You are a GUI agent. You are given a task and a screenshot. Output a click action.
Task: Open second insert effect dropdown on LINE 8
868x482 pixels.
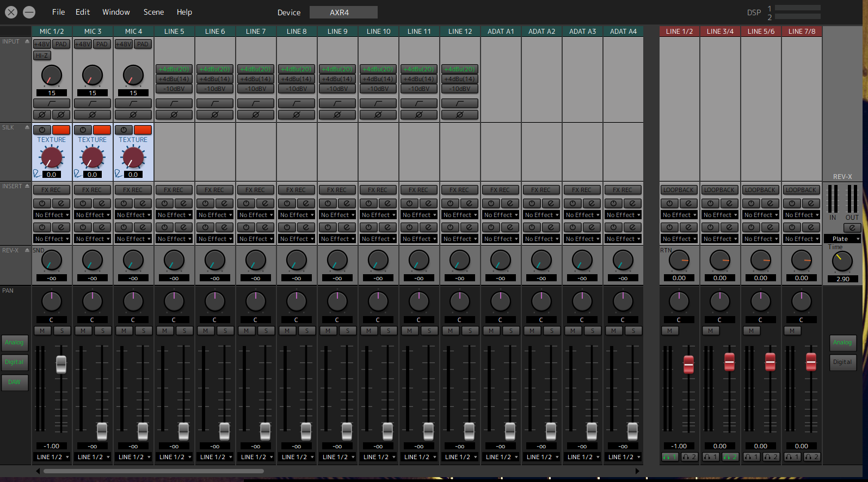297,239
